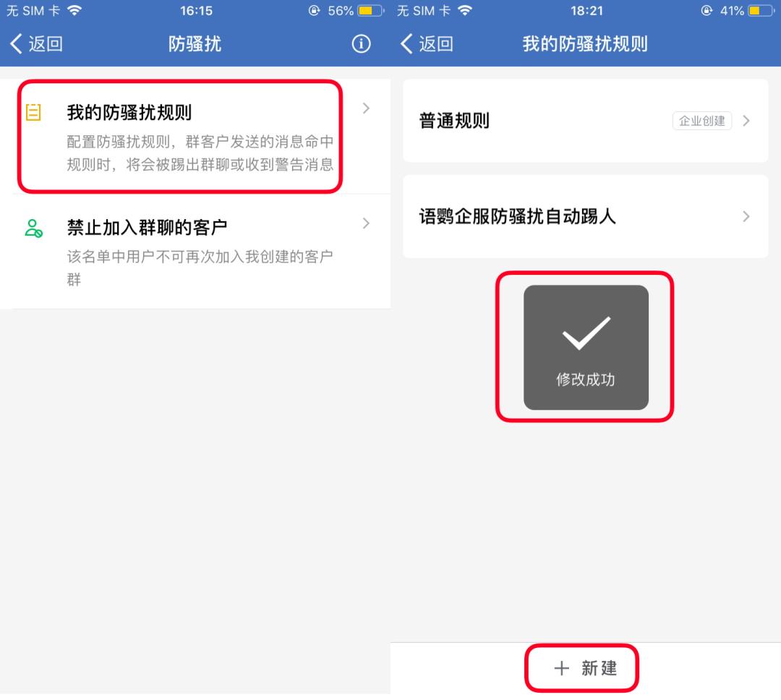This screenshot has height=700, width=781.
Task: Tap the back arrow on 我的防骚扰规则 screen
Action: coord(406,44)
